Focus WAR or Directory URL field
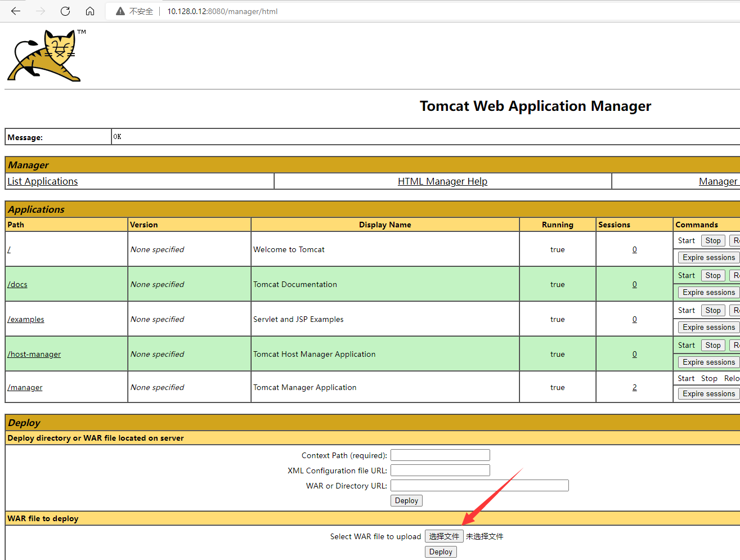 pos(479,485)
